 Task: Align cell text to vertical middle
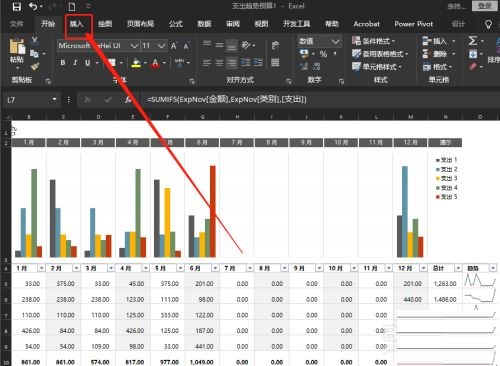(219, 44)
